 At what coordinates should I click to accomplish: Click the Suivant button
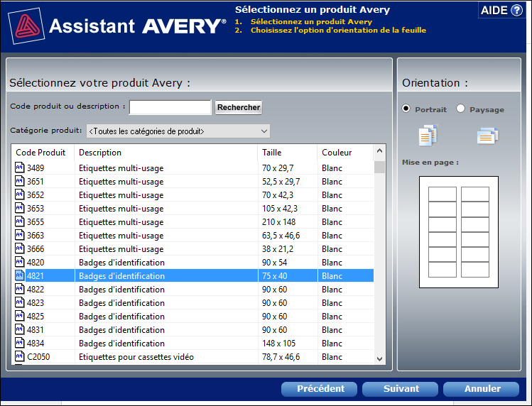pos(400,389)
